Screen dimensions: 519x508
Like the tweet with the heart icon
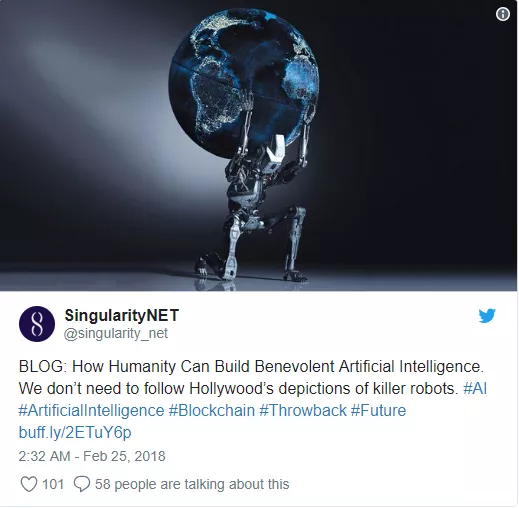click(29, 484)
